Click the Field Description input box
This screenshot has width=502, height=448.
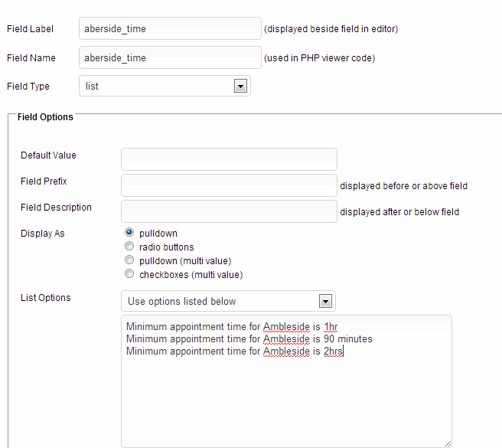click(229, 211)
